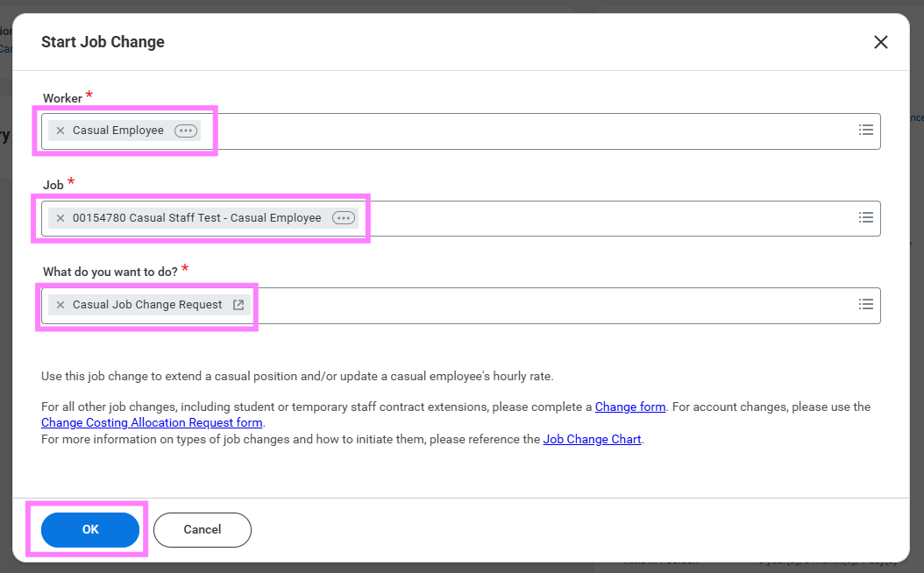Open the Change form link
This screenshot has width=924, height=573.
click(630, 407)
